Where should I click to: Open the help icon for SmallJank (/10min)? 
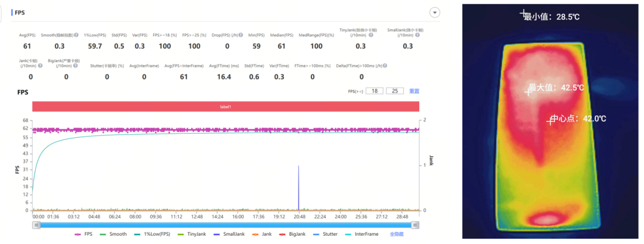point(417,35)
